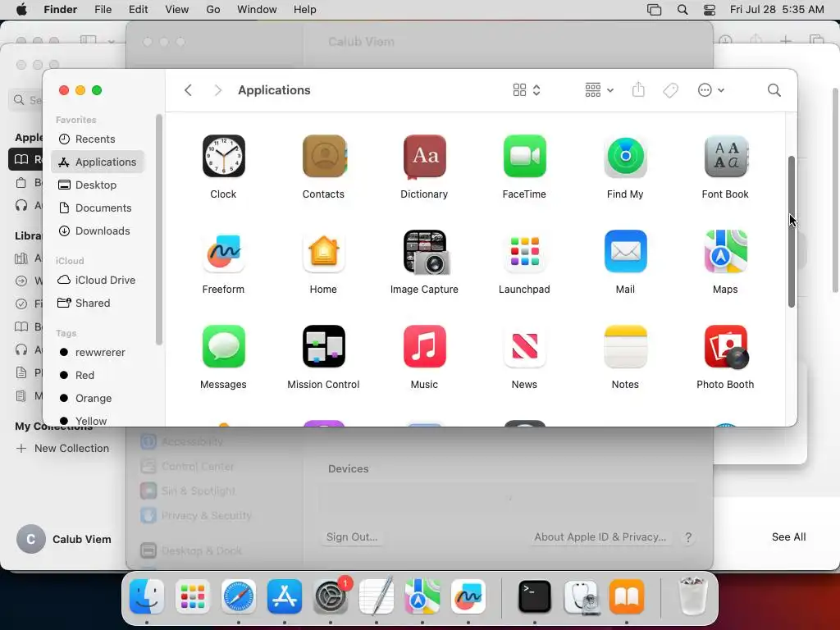Open FaceTime from Applications
The width and height of the screenshot is (840, 630).
[524, 156]
